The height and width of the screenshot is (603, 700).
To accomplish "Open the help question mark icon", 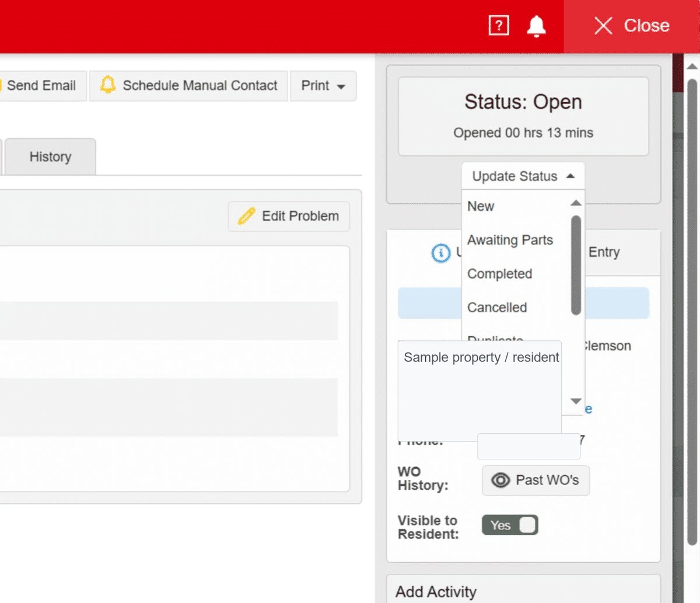I will click(x=499, y=26).
